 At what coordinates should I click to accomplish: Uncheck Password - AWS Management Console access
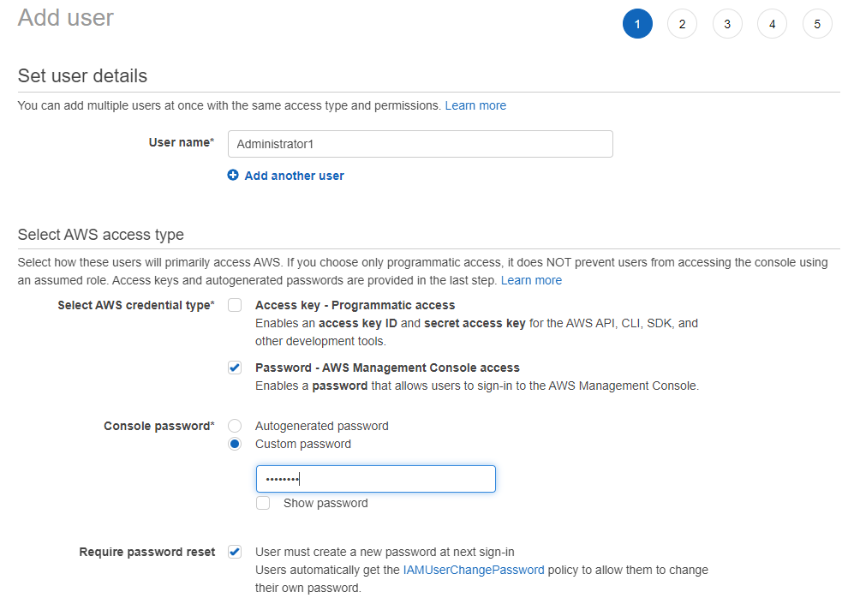pyautogui.click(x=235, y=368)
